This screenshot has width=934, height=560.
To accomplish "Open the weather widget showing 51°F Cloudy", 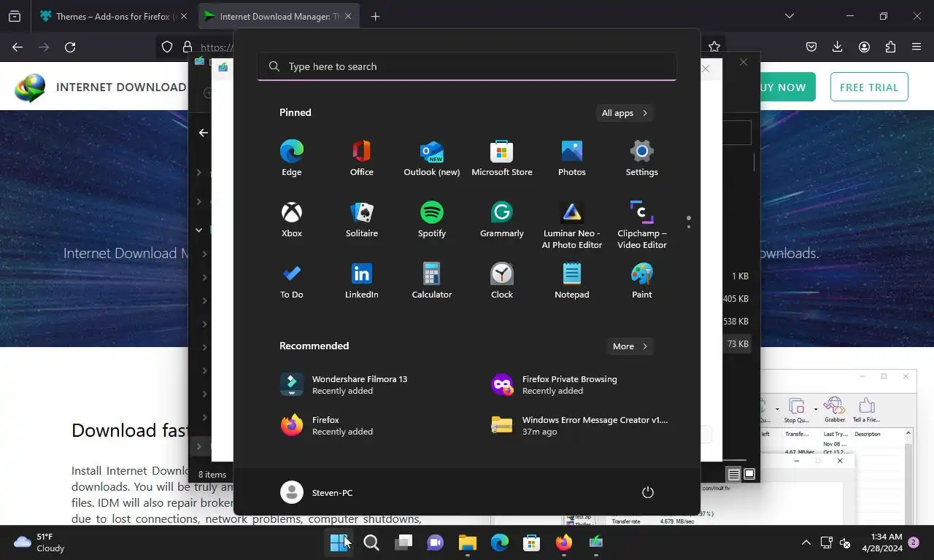I will pyautogui.click(x=40, y=542).
